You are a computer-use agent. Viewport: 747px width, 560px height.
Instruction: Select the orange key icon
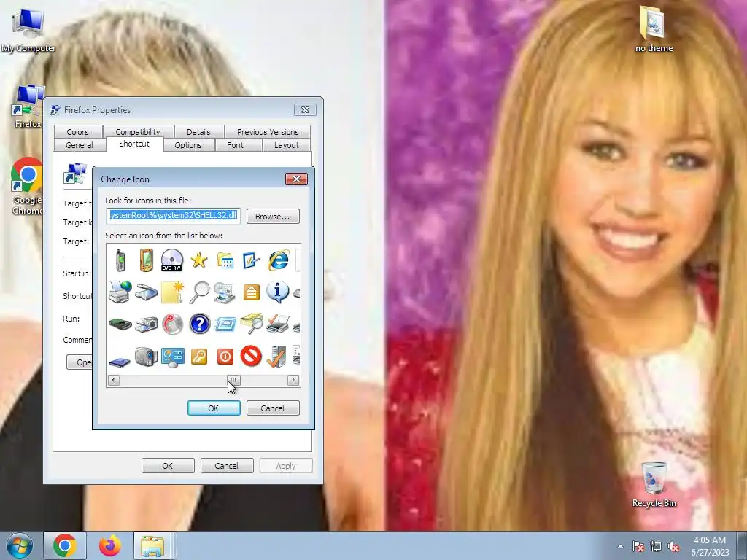198,356
